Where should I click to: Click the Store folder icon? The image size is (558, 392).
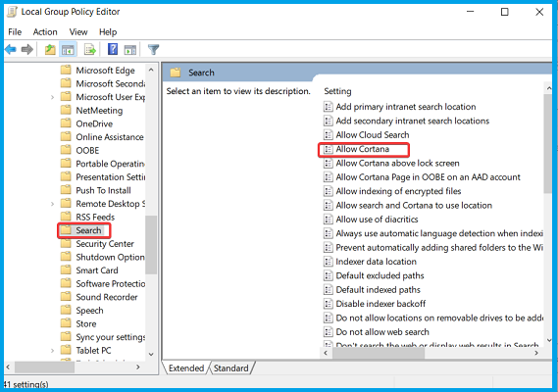(x=66, y=323)
